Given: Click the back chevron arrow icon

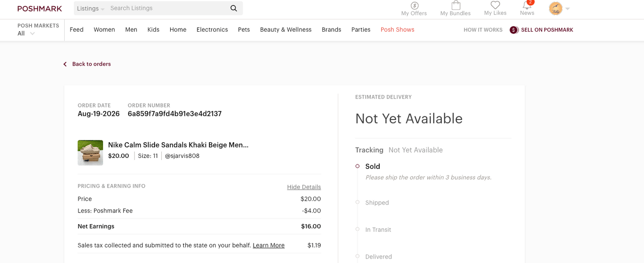Looking at the screenshot, I should (x=65, y=64).
